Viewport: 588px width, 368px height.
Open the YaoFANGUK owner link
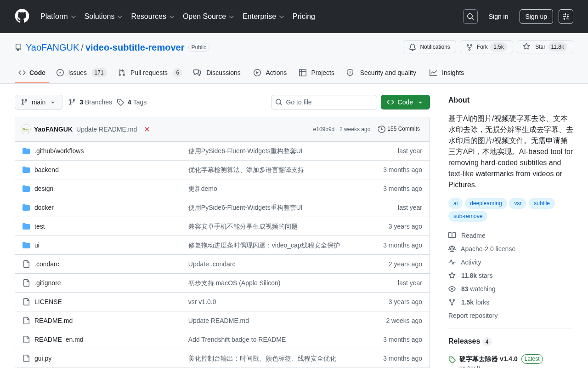point(52,47)
